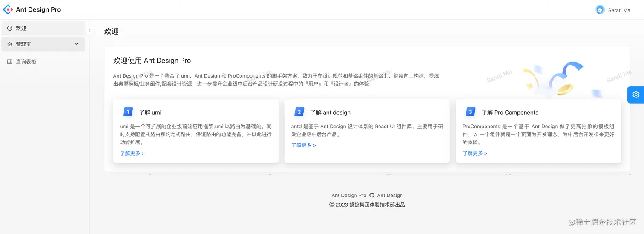This screenshot has width=644, height=234.
Task: Click the 了解 ant design card title
Action: pos(330,113)
